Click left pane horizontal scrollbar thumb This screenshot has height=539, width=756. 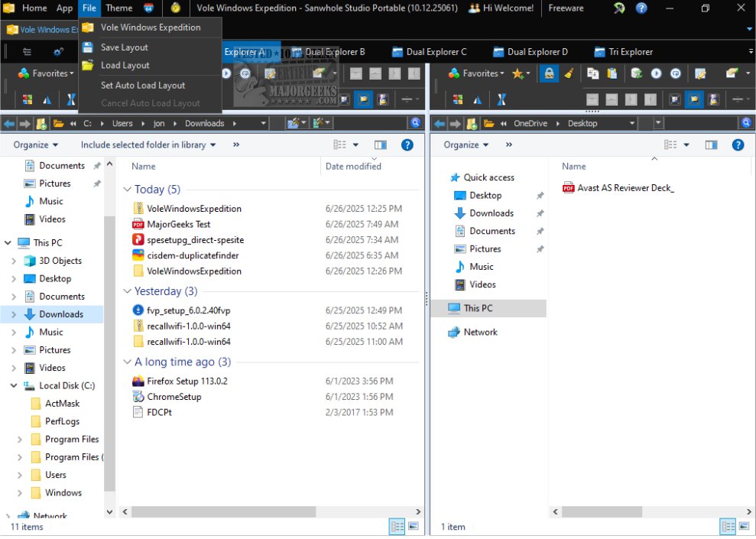224,511
